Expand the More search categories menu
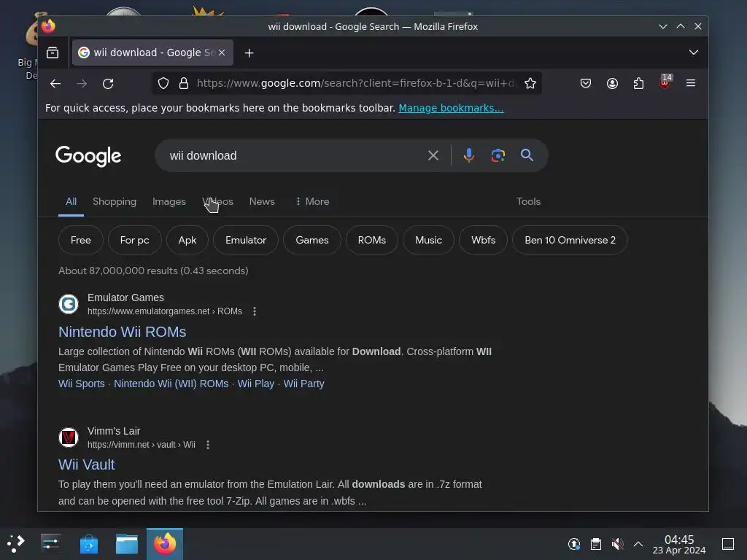This screenshot has width=747, height=560. click(x=312, y=201)
